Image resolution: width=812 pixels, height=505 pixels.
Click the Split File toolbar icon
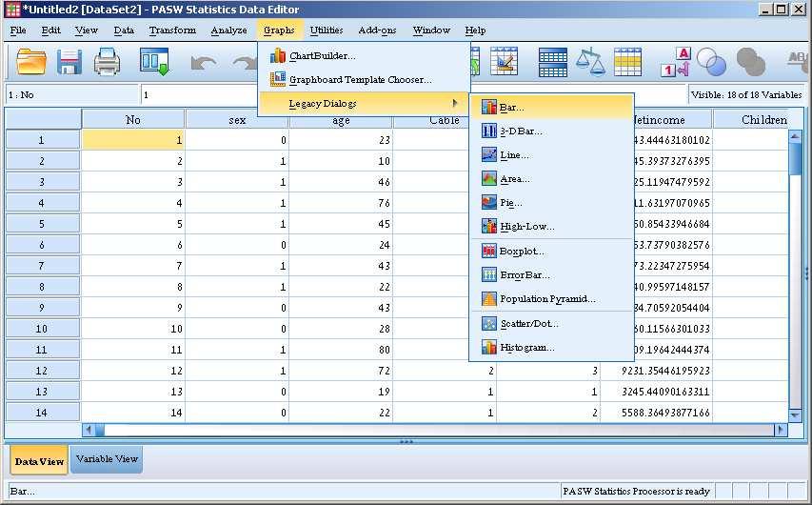pyautogui.click(x=552, y=62)
